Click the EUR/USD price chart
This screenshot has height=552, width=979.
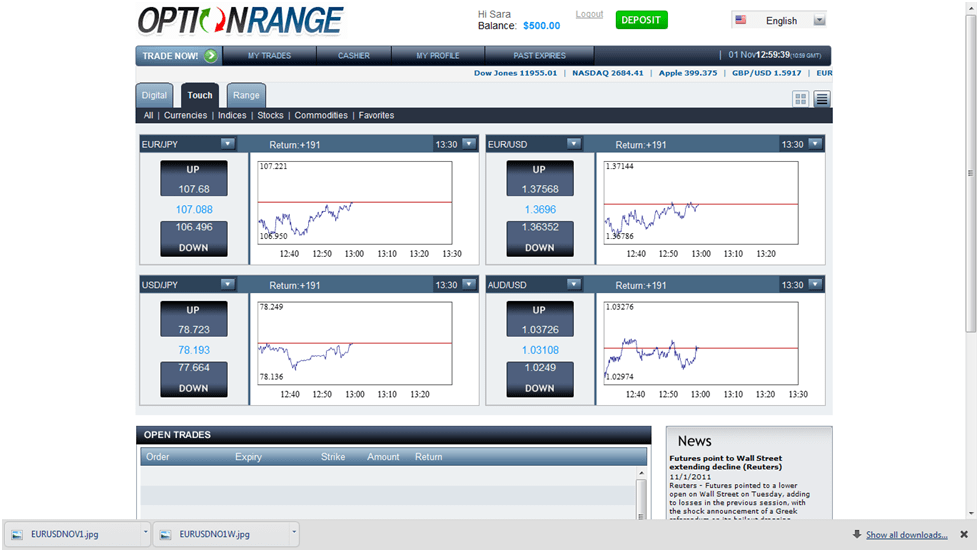(701, 203)
